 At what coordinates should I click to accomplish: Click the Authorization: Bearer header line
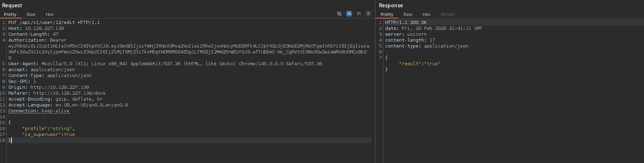point(37,40)
